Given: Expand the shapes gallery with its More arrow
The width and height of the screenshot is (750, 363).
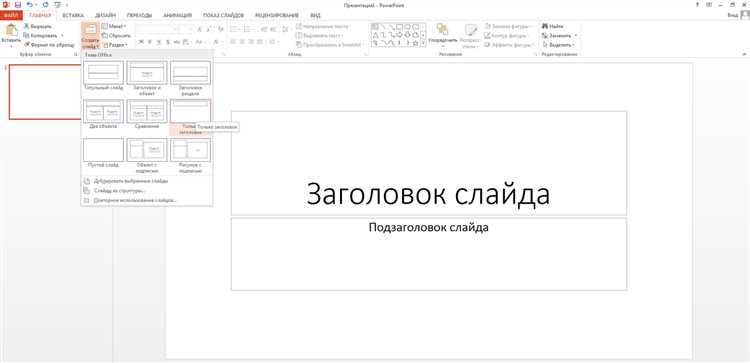Looking at the screenshot, I should pyautogui.click(x=423, y=43).
